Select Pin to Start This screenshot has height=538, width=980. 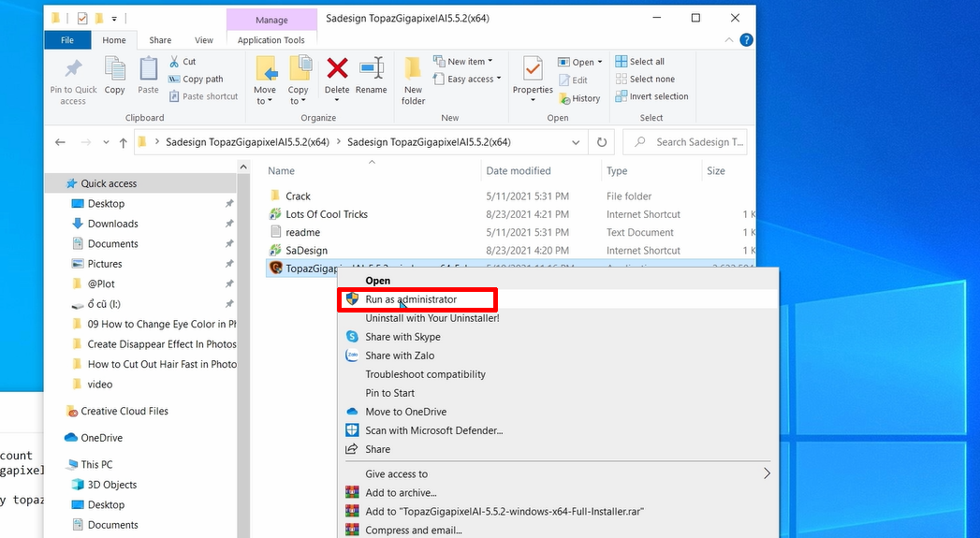point(389,393)
